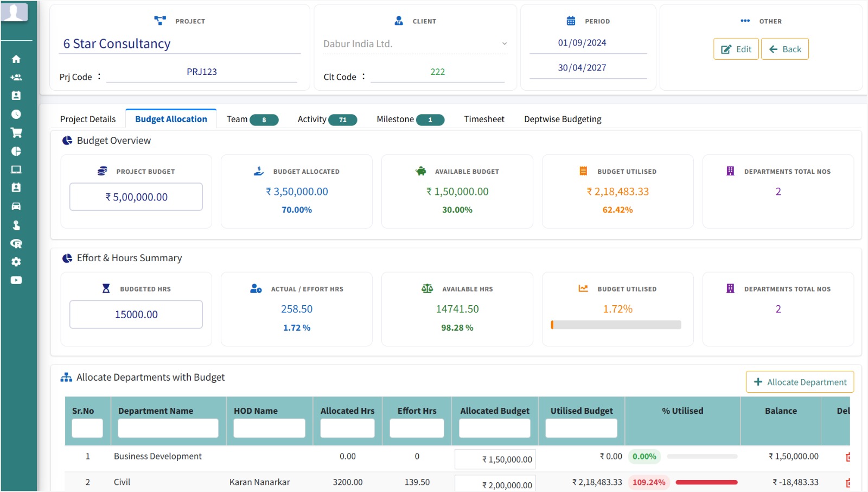Click the Project diagram icon
This screenshot has width=868, height=492.
pos(160,21)
